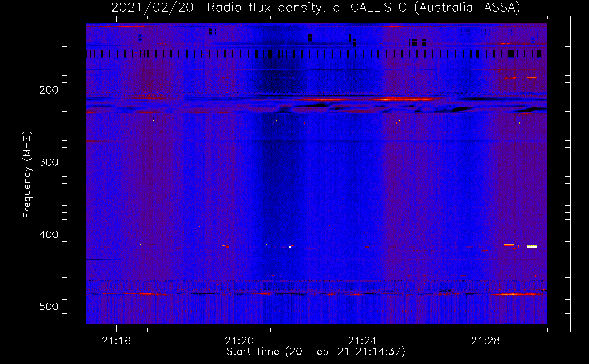Click the 'Start Time (20-Feb-21 21:14:37)' label
The image size is (589, 364).
316,352
